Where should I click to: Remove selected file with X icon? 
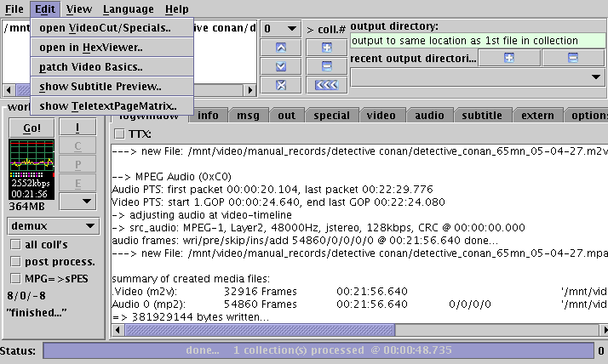[281, 84]
